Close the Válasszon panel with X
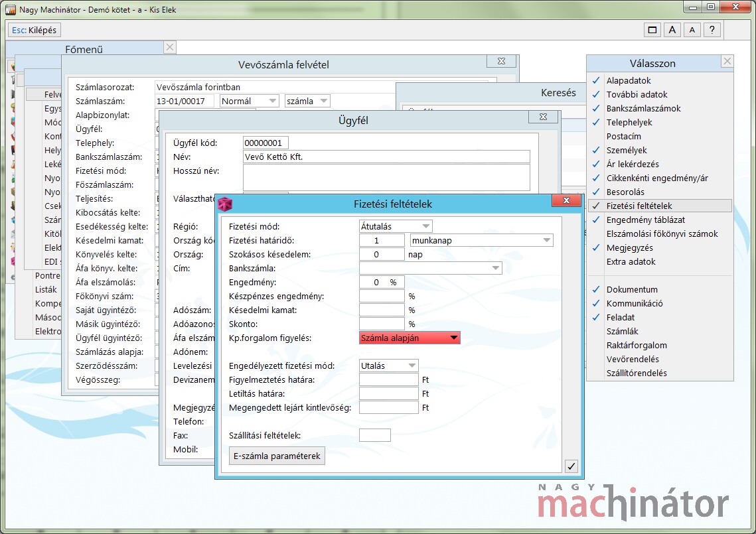 727,62
